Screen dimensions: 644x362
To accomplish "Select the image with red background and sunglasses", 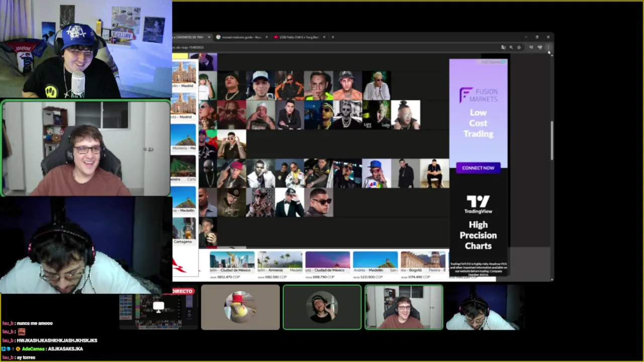I will tap(231, 115).
